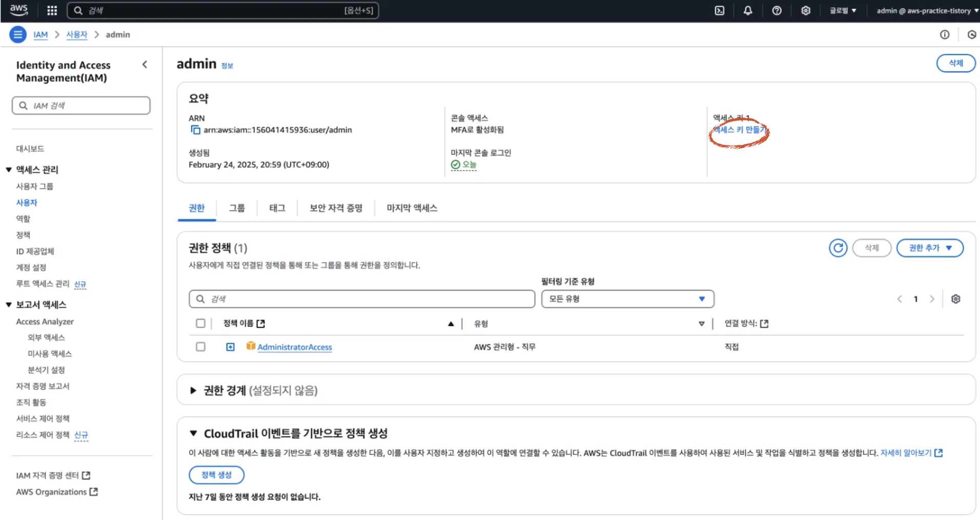Image resolution: width=980 pixels, height=520 pixels.
Task: Click the admin 정보 link
Action: 227,66
